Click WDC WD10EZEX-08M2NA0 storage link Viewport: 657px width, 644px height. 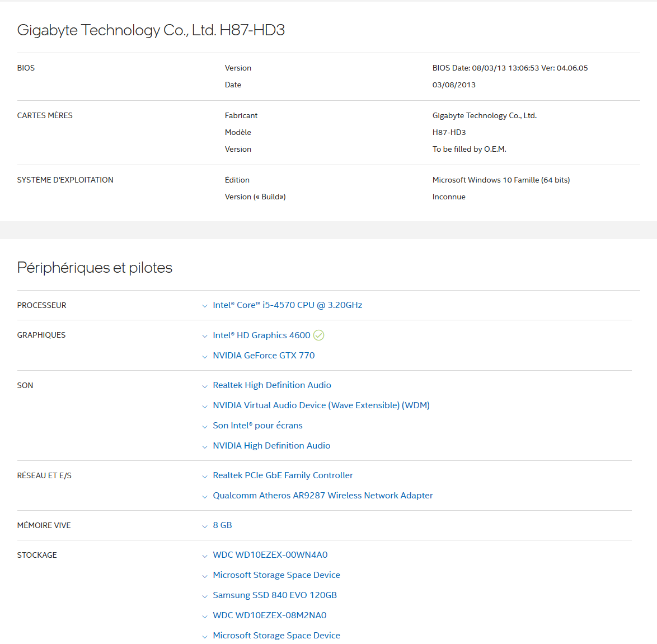[x=270, y=615]
